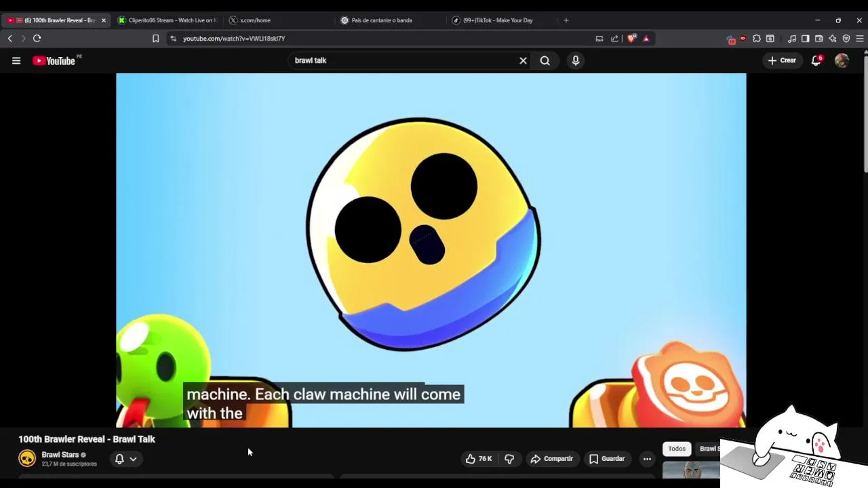Bookmark page using address bar bookmark icon
The height and width of the screenshot is (488, 868).
(155, 39)
